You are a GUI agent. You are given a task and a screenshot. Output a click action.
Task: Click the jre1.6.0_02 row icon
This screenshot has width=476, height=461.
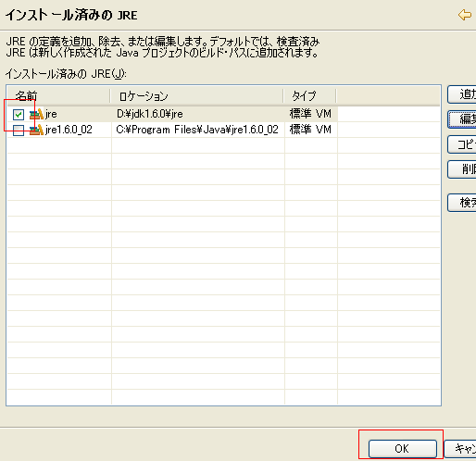coord(36,130)
